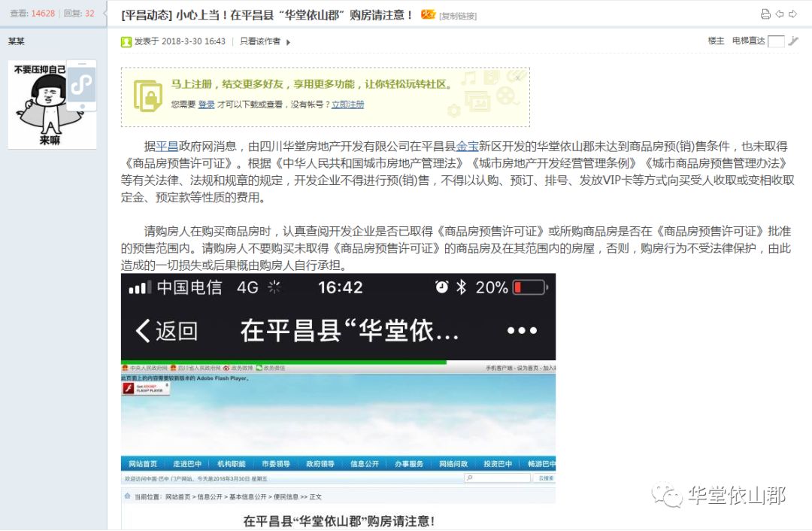Click the green author icon beside 发表于
Image resolution: width=812 pixels, height=531 pixels.
tap(126, 41)
